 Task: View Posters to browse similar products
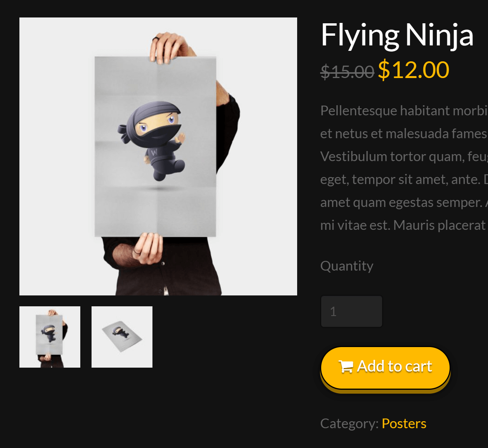point(403,423)
